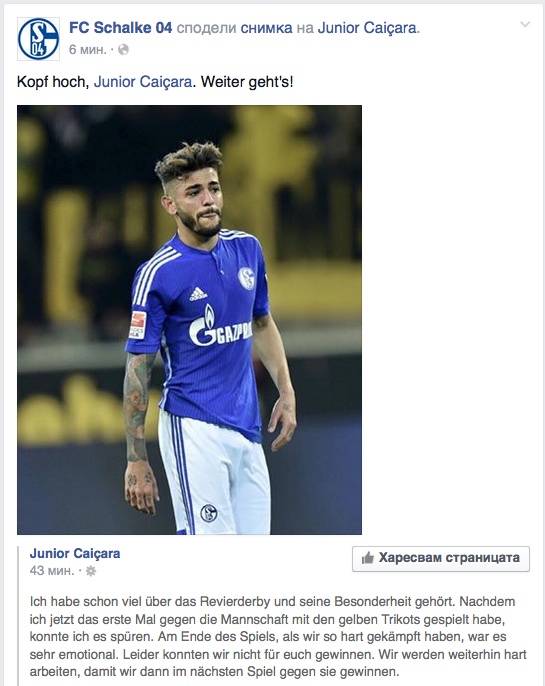
Task: Click the Gazprom sponsor logo in photo
Action: [x=220, y=326]
